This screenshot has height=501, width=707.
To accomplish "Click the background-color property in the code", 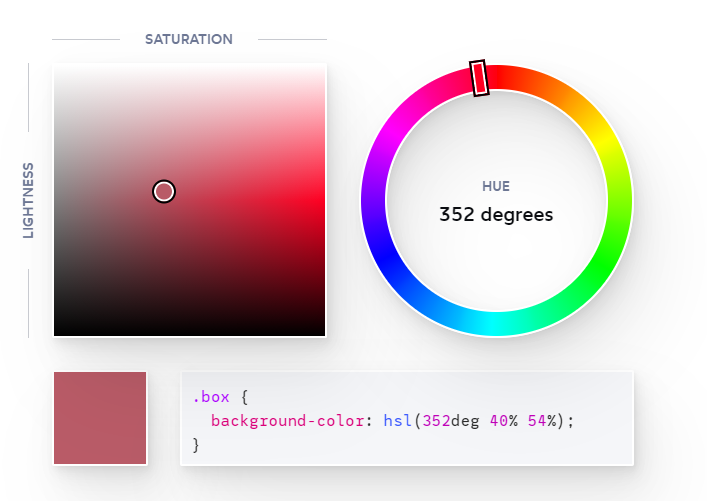I will pos(287,421).
